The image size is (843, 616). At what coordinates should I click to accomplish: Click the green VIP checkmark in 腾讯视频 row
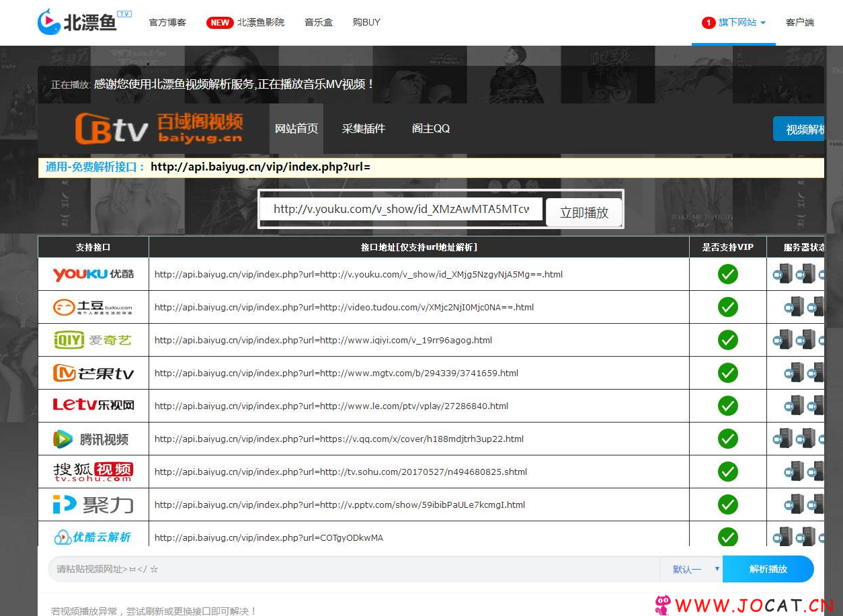[728, 439]
